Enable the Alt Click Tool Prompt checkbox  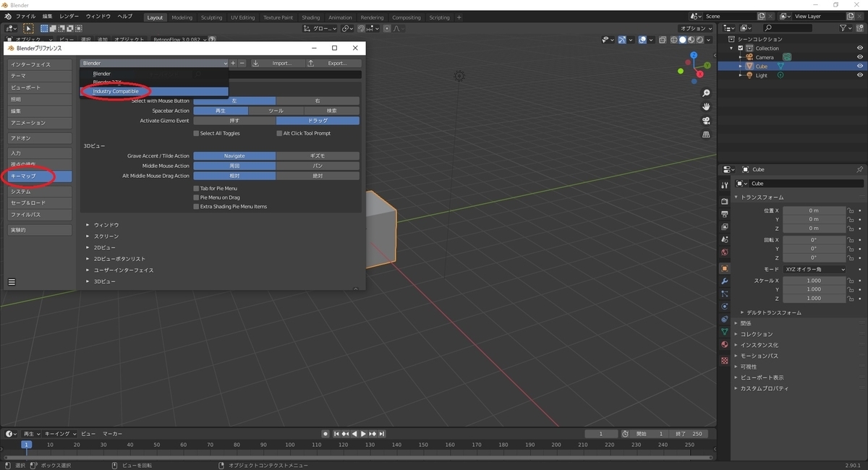pyautogui.click(x=279, y=133)
